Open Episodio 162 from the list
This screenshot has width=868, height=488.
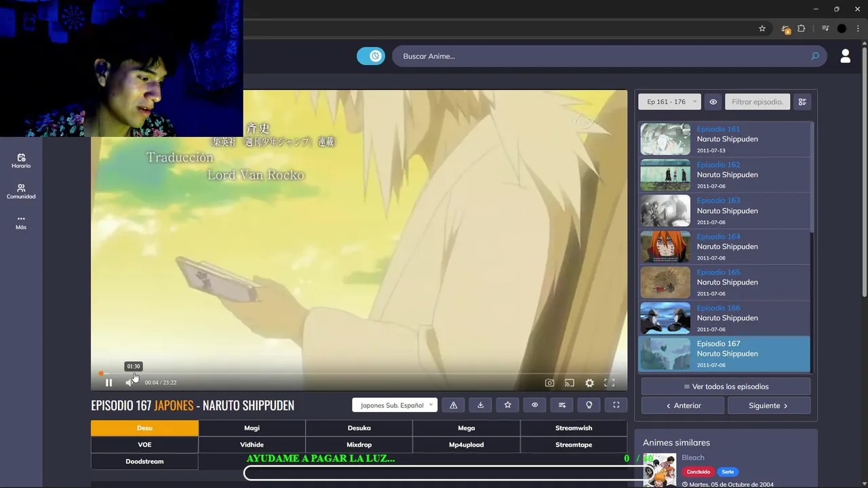724,175
